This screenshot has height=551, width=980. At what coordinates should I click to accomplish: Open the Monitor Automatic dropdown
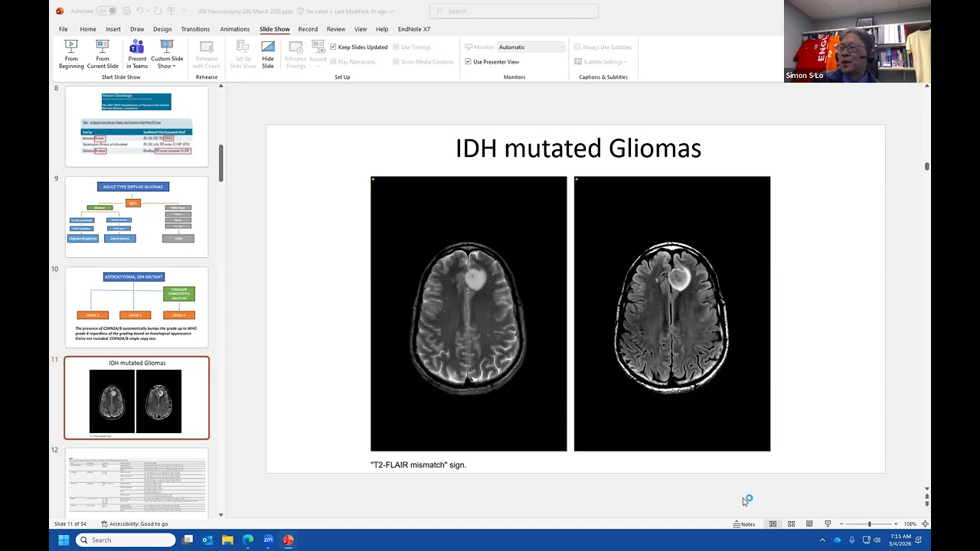click(531, 47)
